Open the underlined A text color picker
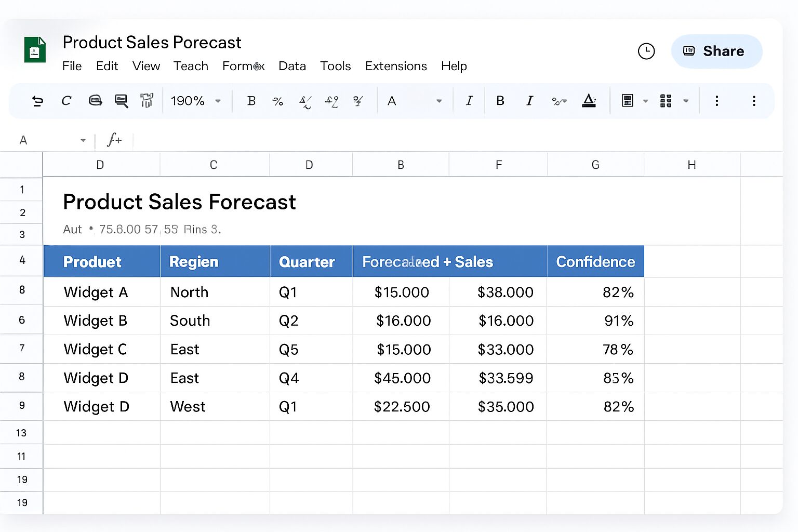Viewport: 798px width, 532px height. (589, 101)
